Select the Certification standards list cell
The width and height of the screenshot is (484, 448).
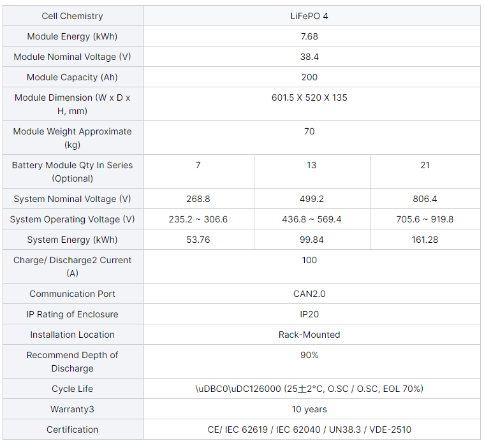coord(312,430)
